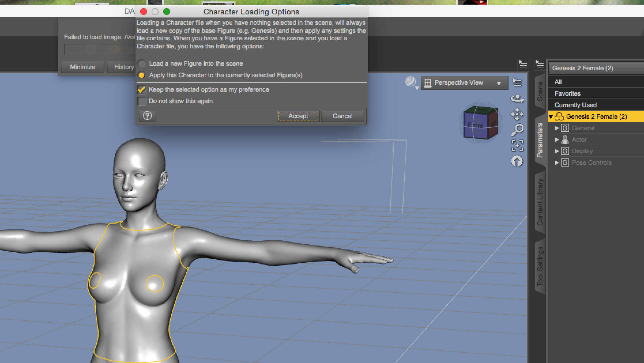This screenshot has height=363, width=644.
Task: Select Load a new Figure radio option
Action: pyautogui.click(x=142, y=64)
